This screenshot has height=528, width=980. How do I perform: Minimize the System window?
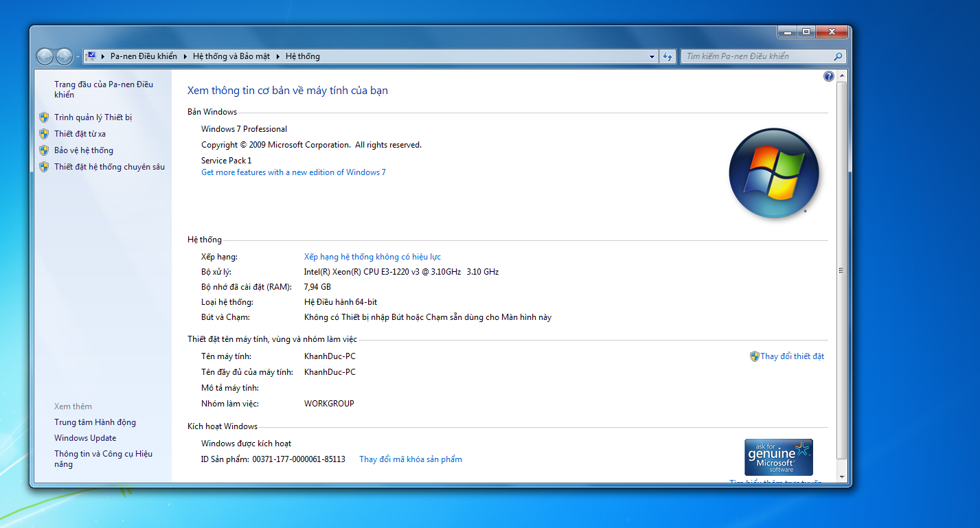[x=787, y=32]
